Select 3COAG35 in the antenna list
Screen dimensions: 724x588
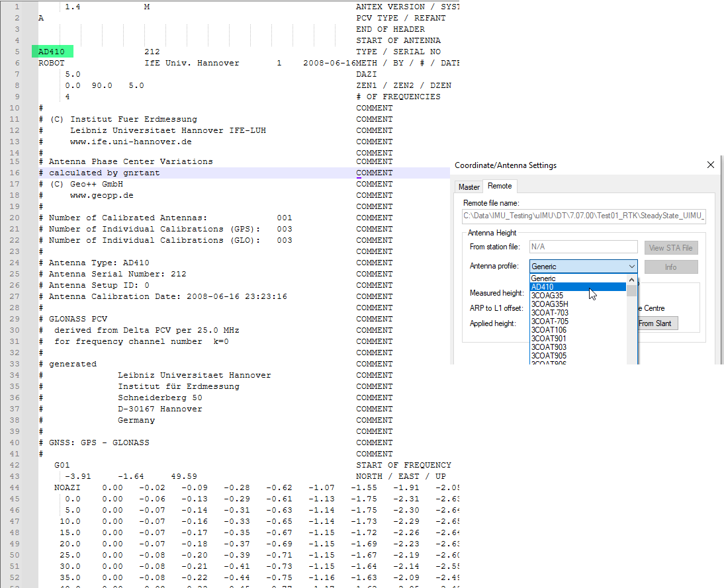coord(578,296)
